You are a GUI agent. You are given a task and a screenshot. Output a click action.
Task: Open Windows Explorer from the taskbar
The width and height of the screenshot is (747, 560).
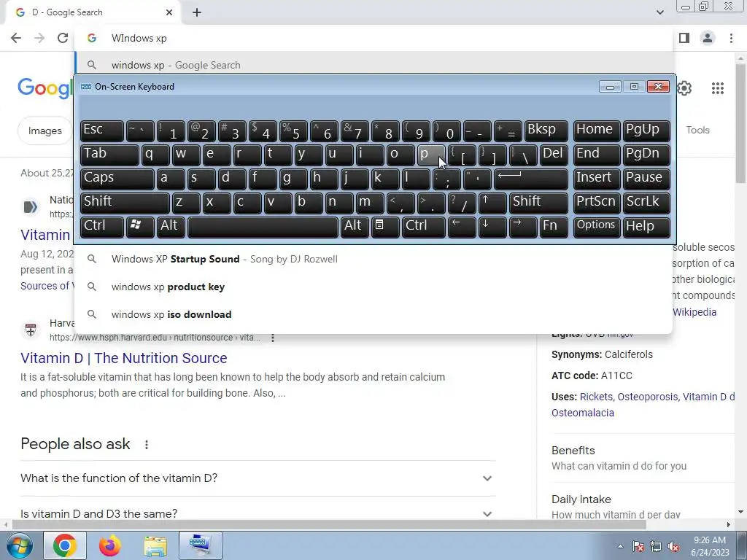[155, 545]
